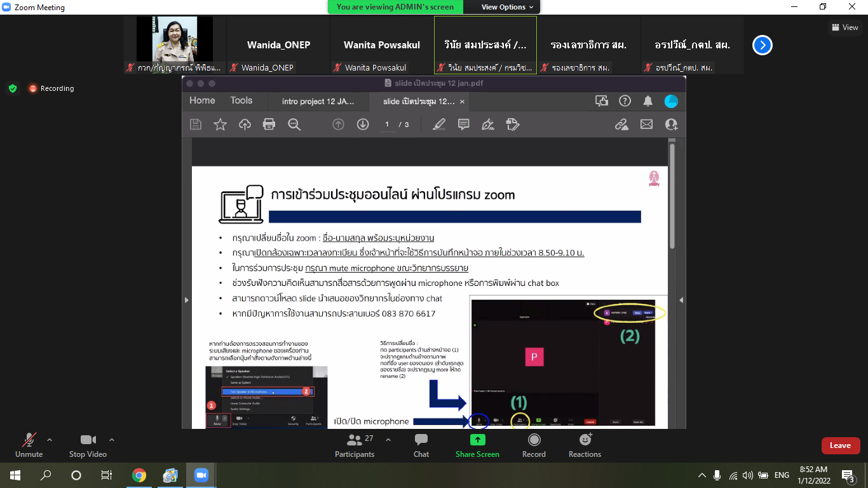Click the Recording indicator
868x488 pixels.
click(x=51, y=88)
